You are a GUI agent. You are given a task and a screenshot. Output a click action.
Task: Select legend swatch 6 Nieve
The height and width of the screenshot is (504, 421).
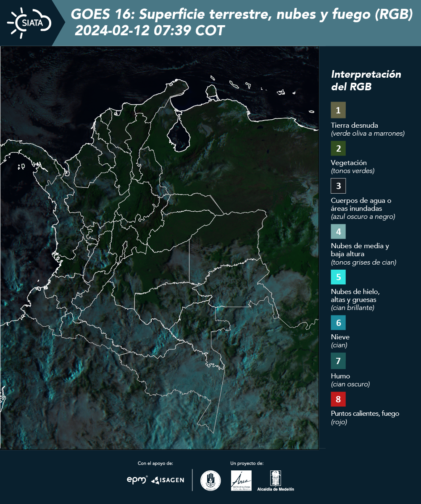(x=338, y=323)
